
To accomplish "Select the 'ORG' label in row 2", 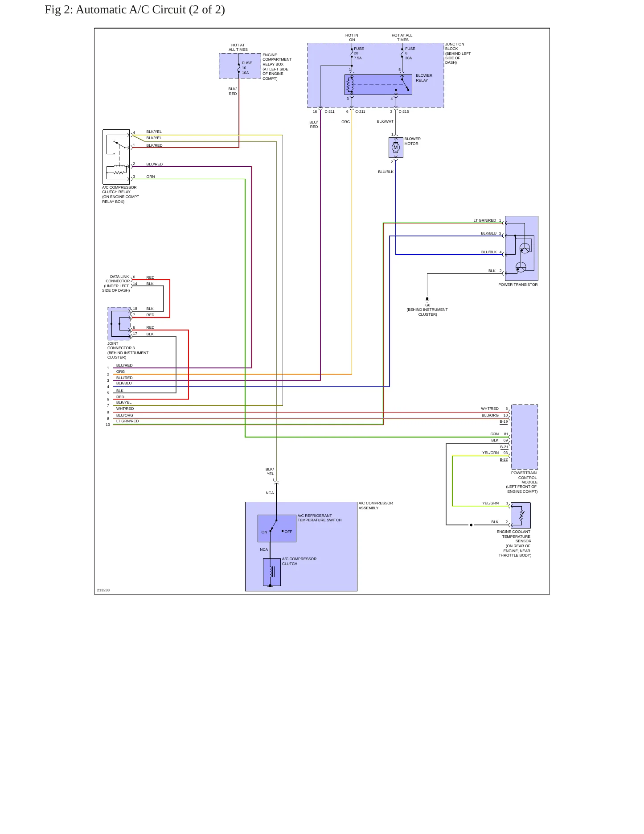I will coord(121,372).
